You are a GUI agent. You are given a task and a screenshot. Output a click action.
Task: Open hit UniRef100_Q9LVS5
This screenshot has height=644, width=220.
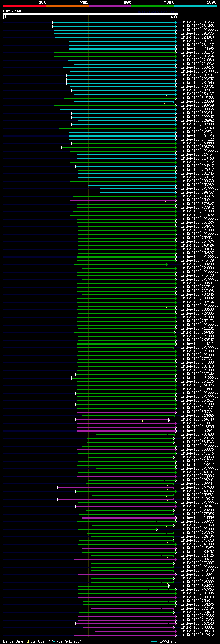click(197, 34)
